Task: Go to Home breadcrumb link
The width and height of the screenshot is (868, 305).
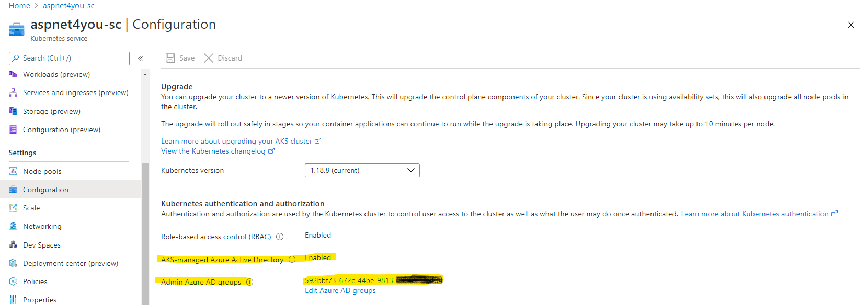Action: click(x=19, y=6)
